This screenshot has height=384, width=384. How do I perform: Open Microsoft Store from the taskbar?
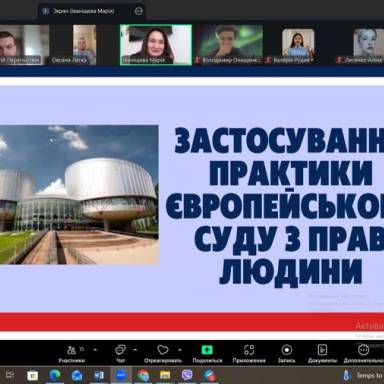33,375
